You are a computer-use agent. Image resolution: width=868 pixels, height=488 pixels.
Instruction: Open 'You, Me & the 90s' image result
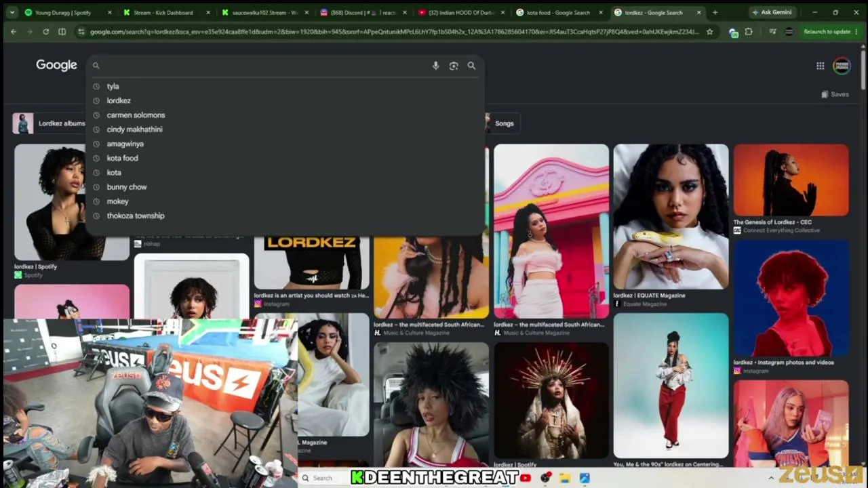point(671,386)
